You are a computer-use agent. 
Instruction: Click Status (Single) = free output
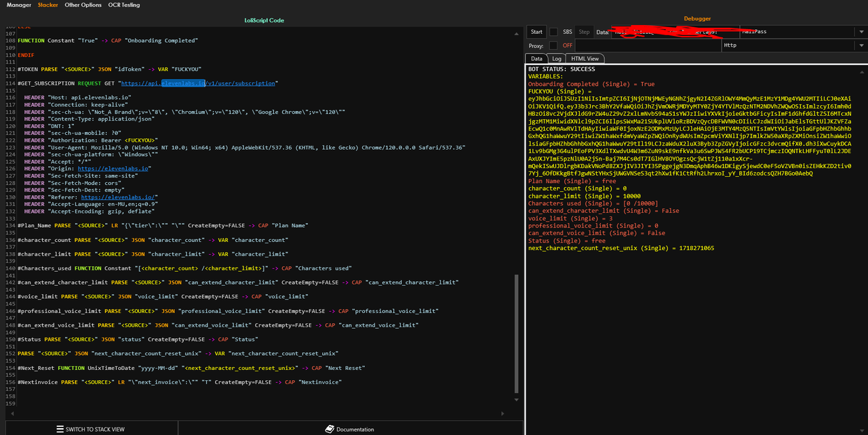click(x=567, y=241)
